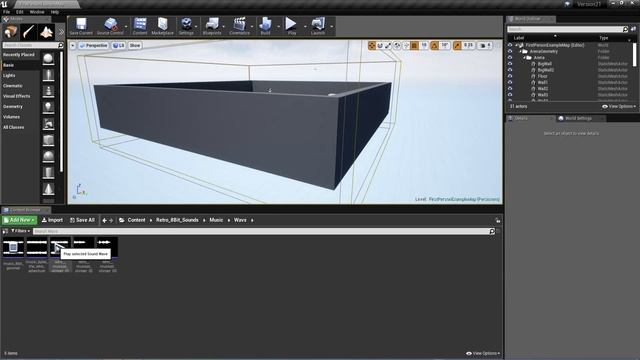Open the Help menu

pos(55,12)
